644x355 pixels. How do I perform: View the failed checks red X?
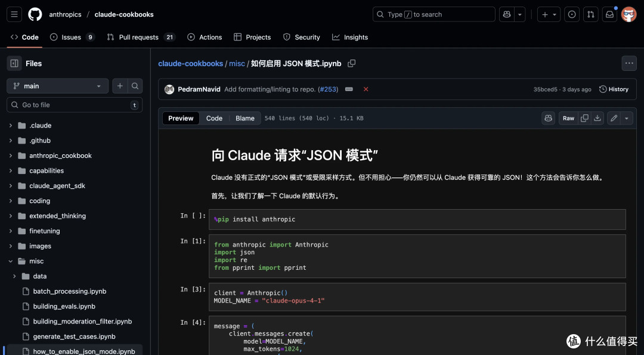pos(366,89)
